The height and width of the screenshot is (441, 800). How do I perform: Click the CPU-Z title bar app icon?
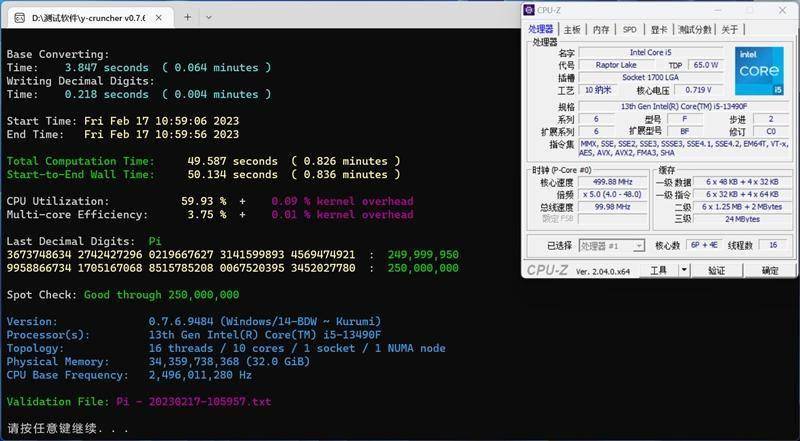(529, 10)
